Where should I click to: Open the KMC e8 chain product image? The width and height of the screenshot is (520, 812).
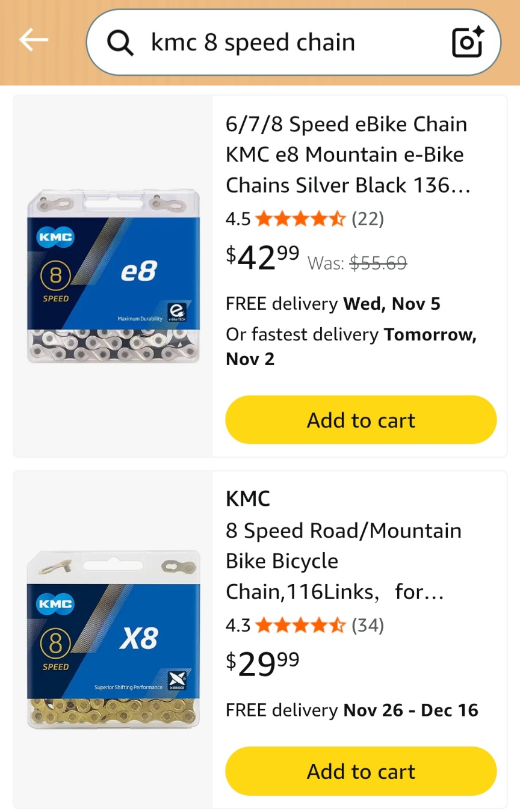pyautogui.click(x=113, y=276)
